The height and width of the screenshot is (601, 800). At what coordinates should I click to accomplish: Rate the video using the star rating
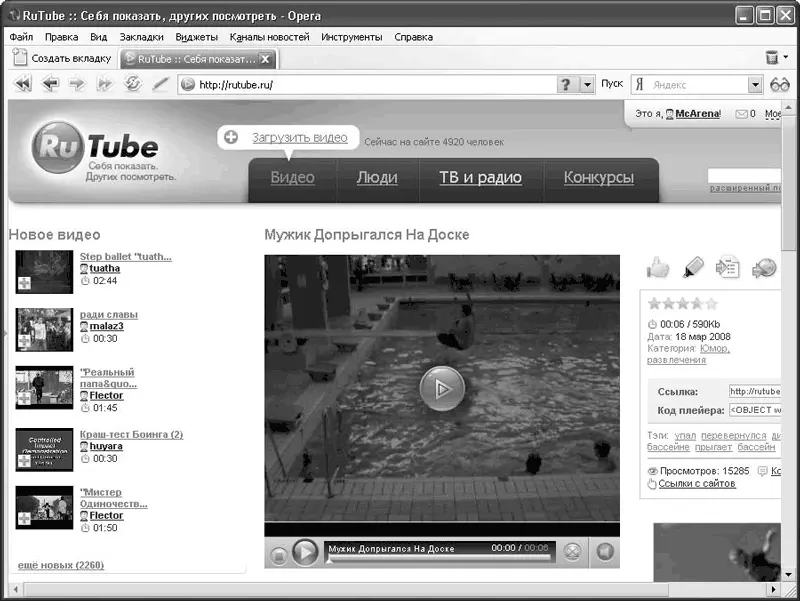click(x=682, y=303)
